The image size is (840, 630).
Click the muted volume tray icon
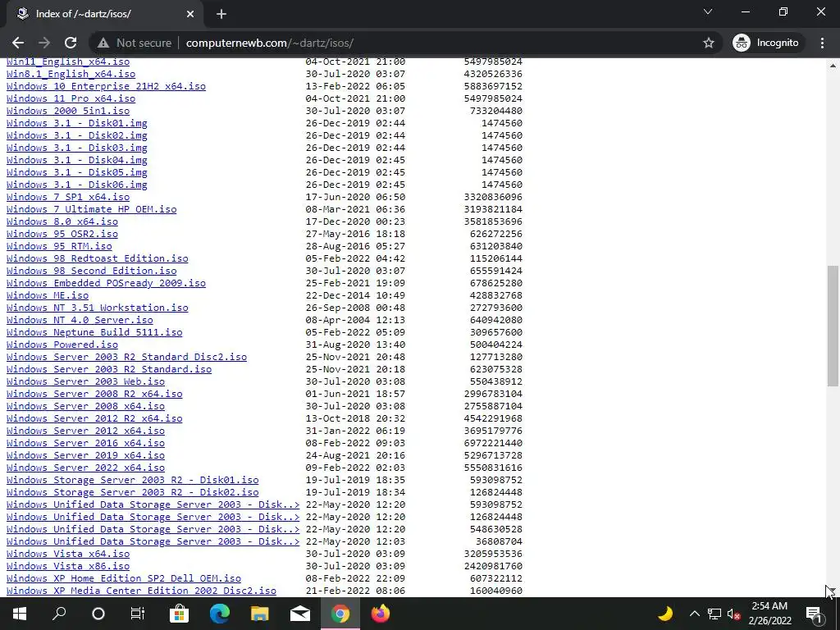[733, 614]
